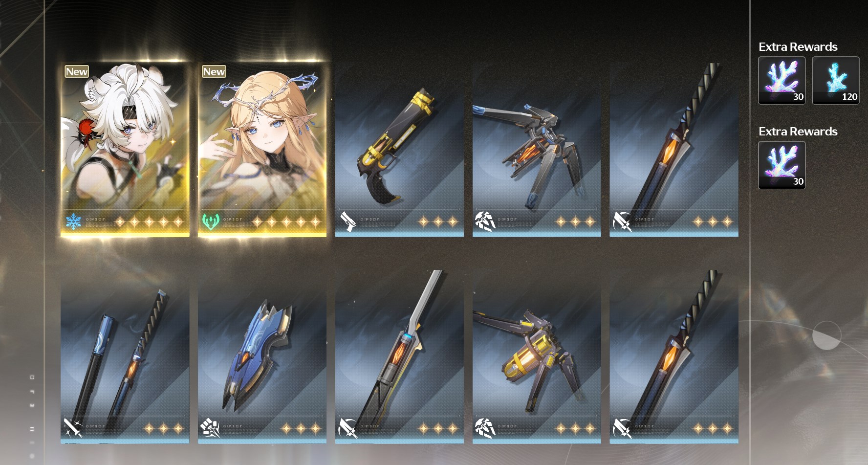This screenshot has height=465, width=868.
Task: Open the top-row grey rectifier weapon card
Action: pyautogui.click(x=537, y=149)
